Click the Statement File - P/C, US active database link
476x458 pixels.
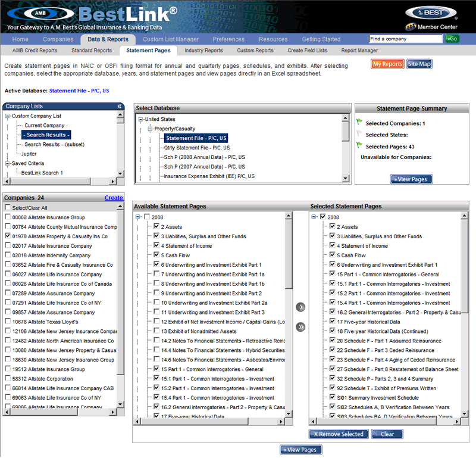[x=79, y=91]
